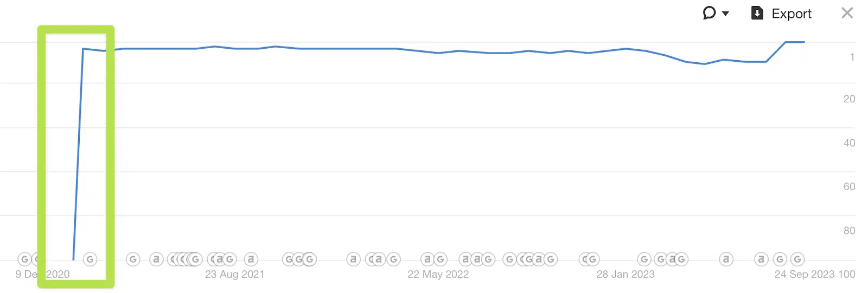This screenshot has height=293, width=868.
Task: Click the Google update marker inside green highlight
Action: (x=90, y=259)
